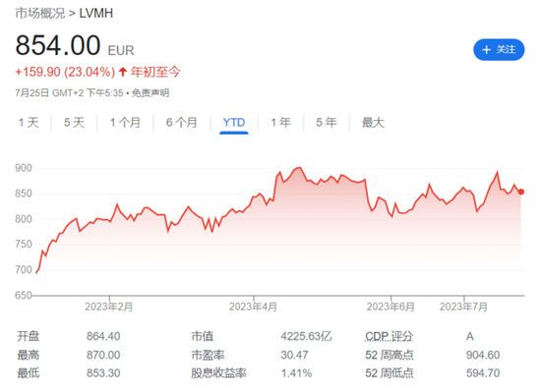Viewport: 541px width, 392px height.
Task: Click the 800 y-axis label
Action: [x=24, y=219]
